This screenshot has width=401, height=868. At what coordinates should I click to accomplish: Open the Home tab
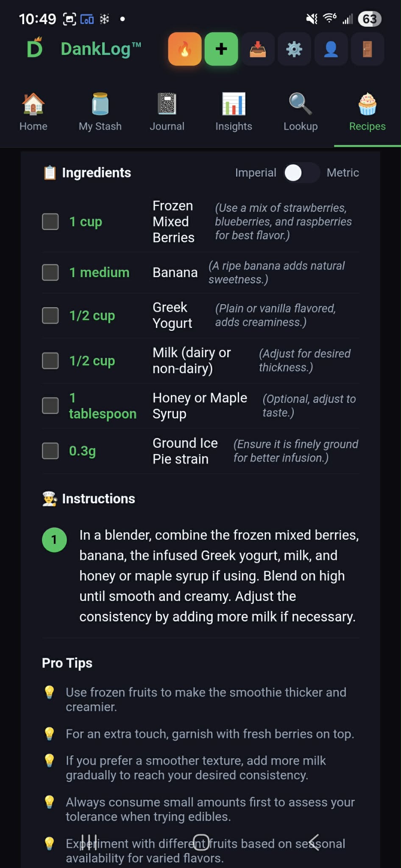pyautogui.click(x=33, y=111)
